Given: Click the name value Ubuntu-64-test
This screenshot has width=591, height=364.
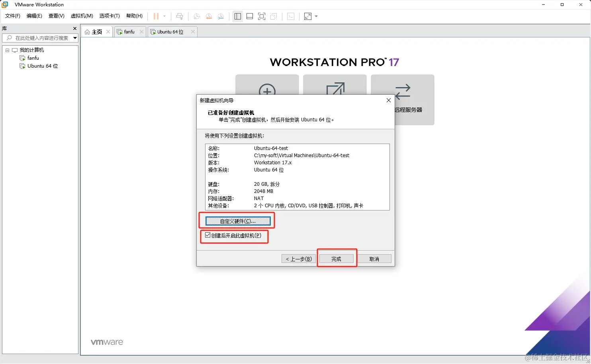Looking at the screenshot, I should click(x=271, y=148).
